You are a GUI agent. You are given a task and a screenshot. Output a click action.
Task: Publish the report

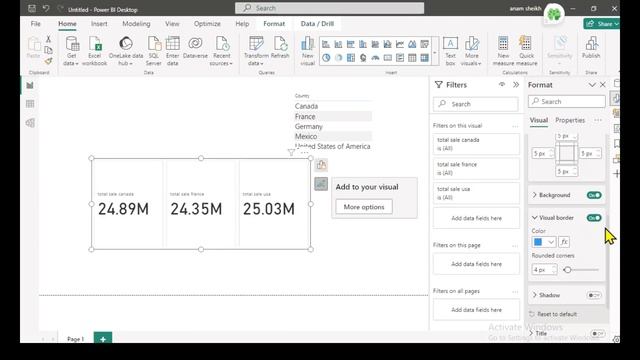click(x=591, y=48)
